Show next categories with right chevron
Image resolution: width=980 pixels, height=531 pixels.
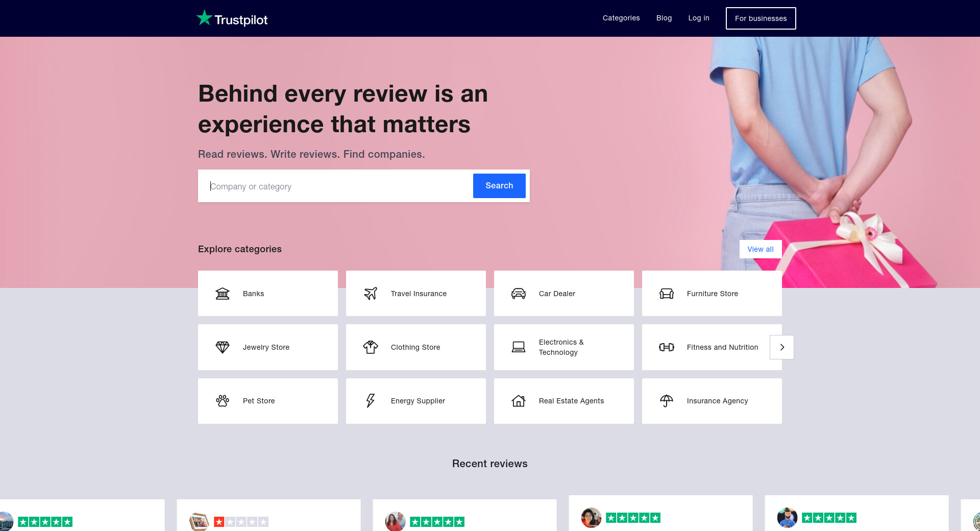click(782, 347)
